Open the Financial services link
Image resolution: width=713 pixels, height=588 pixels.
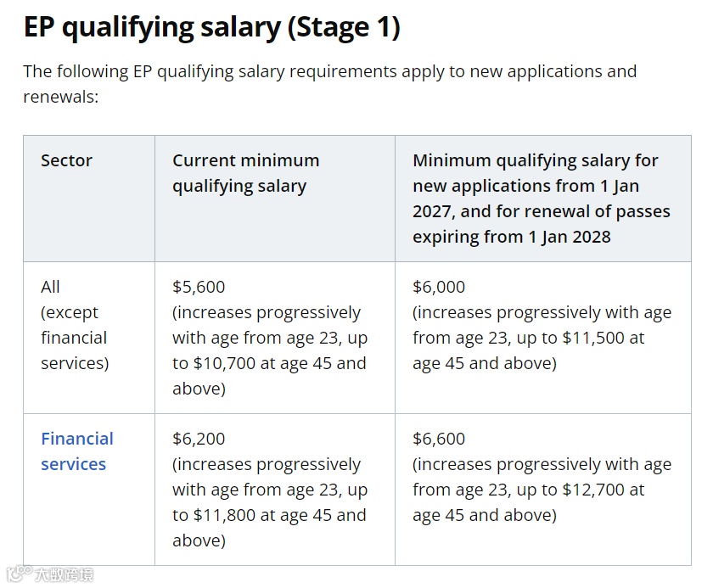click(77, 451)
